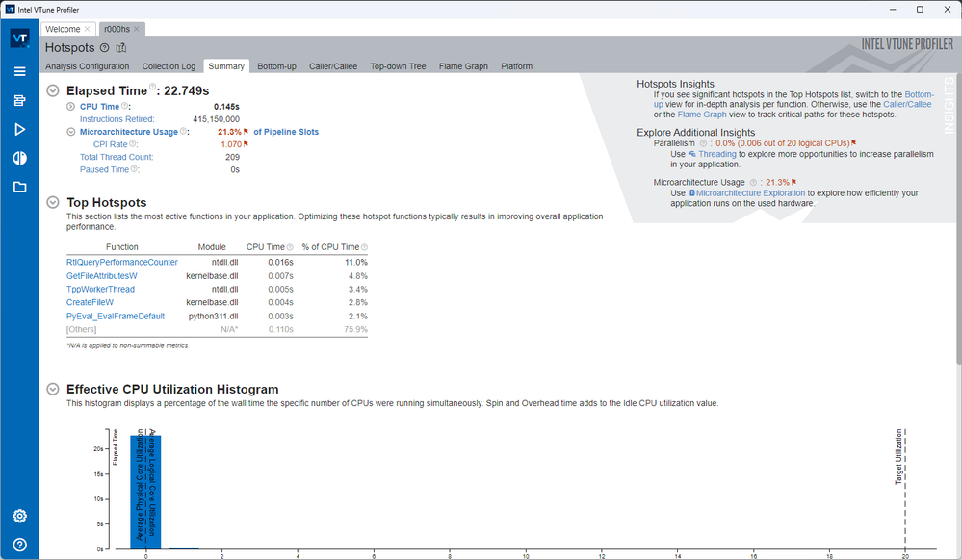
Task: Click the Flame Graph link in Hotspots Insights
Action: tap(702, 115)
